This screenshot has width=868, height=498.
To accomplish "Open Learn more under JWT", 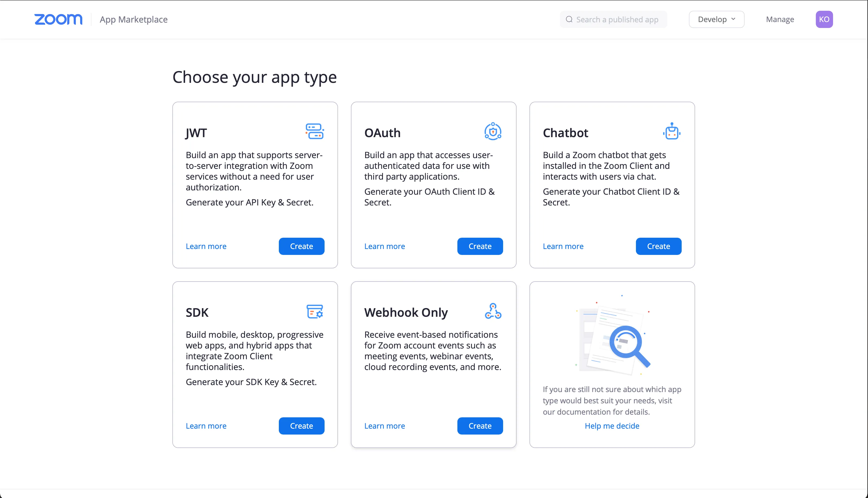I will click(x=206, y=246).
